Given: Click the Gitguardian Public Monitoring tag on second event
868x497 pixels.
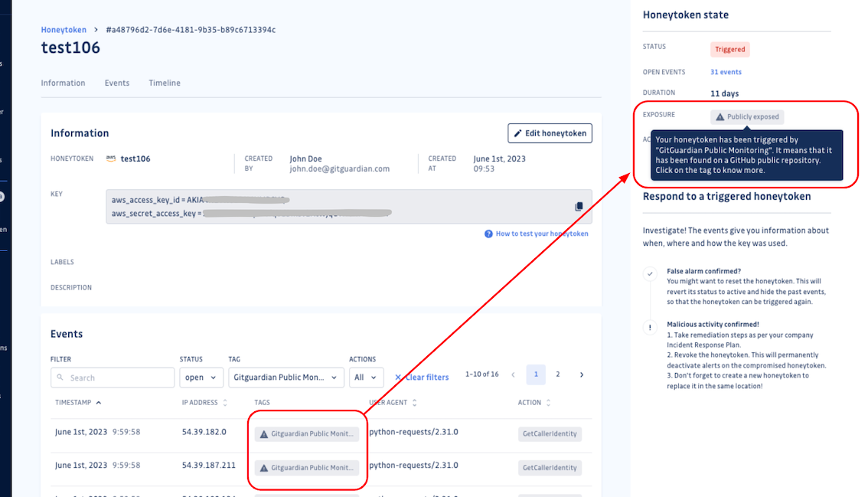Looking at the screenshot, I should click(x=306, y=467).
